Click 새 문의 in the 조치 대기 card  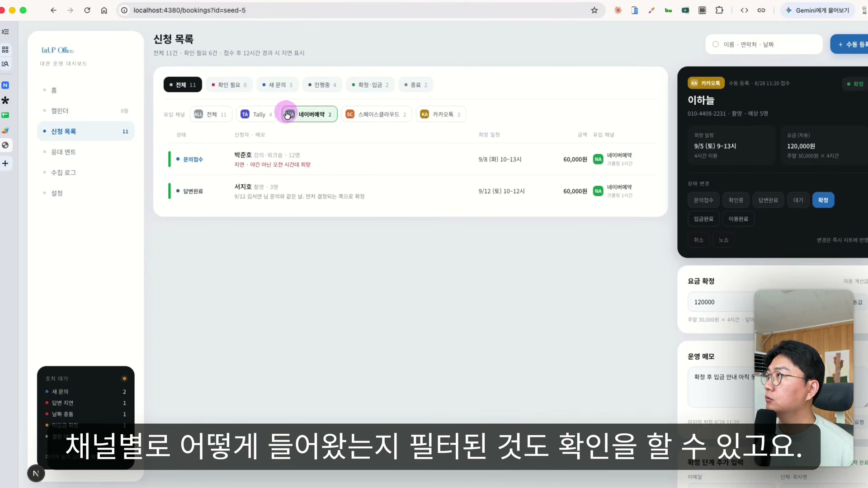coord(85,391)
